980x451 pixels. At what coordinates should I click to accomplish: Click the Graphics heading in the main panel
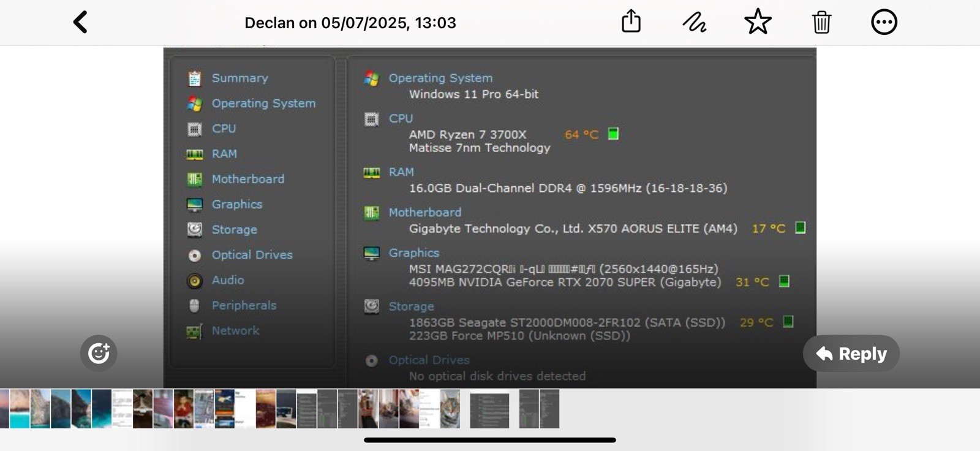pyautogui.click(x=414, y=252)
